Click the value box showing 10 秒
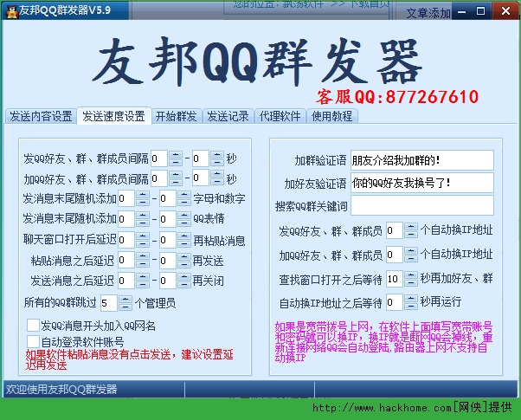The height and width of the screenshot is (420, 521). click(395, 279)
